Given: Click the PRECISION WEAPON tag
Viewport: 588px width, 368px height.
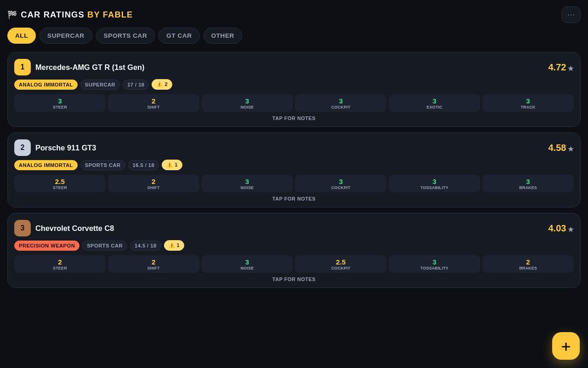Looking at the screenshot, I should [47, 246].
